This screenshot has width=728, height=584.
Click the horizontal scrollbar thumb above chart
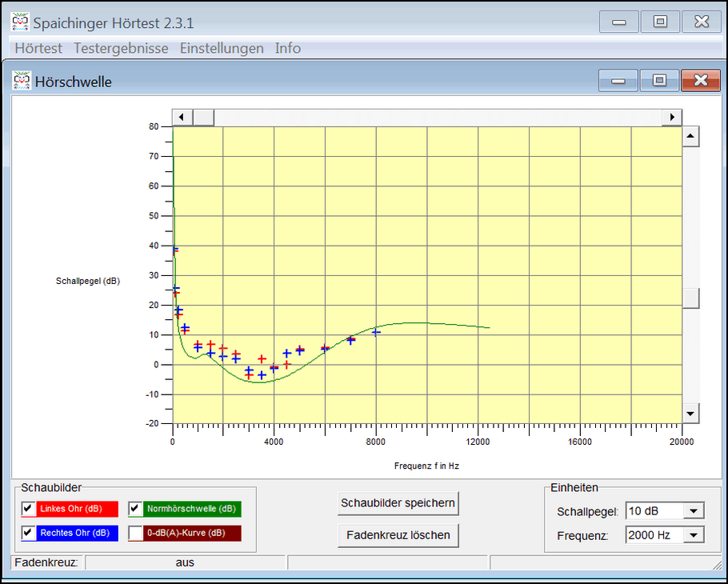point(203,118)
